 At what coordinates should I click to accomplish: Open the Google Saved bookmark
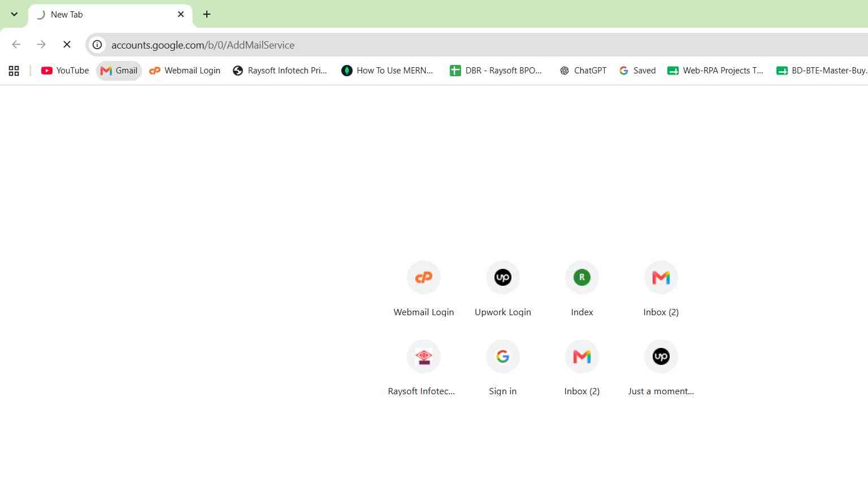pos(637,71)
